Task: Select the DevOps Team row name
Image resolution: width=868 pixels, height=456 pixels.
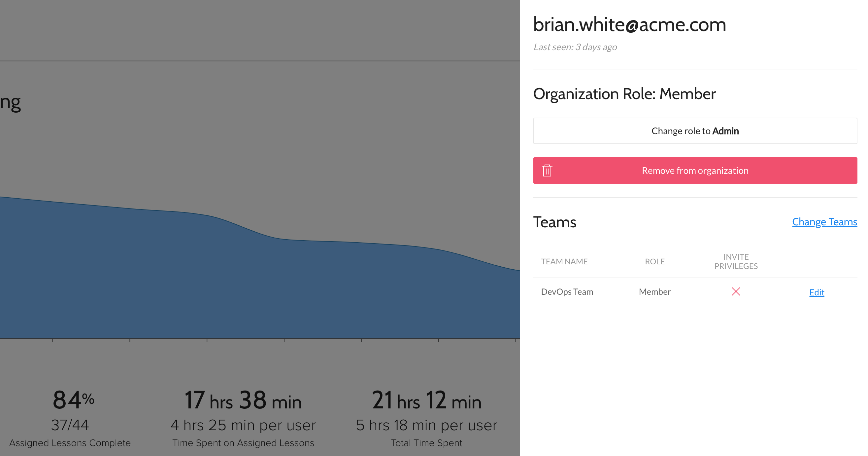Action: (x=567, y=292)
